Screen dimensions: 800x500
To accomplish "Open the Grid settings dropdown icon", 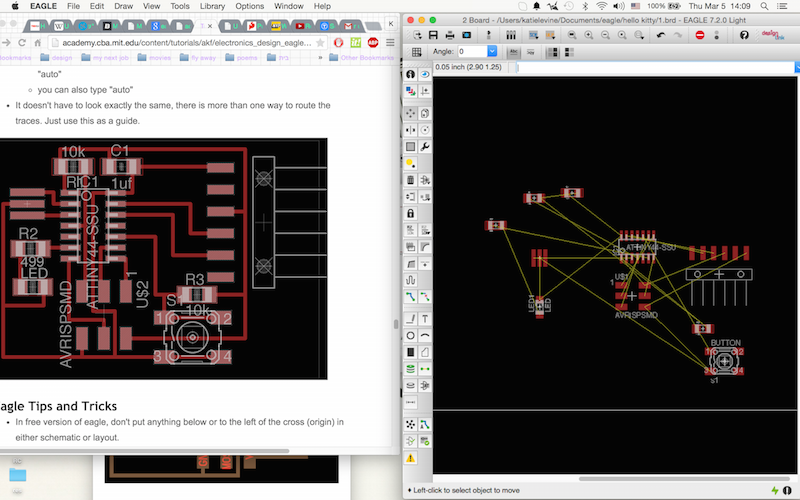I will (x=416, y=52).
